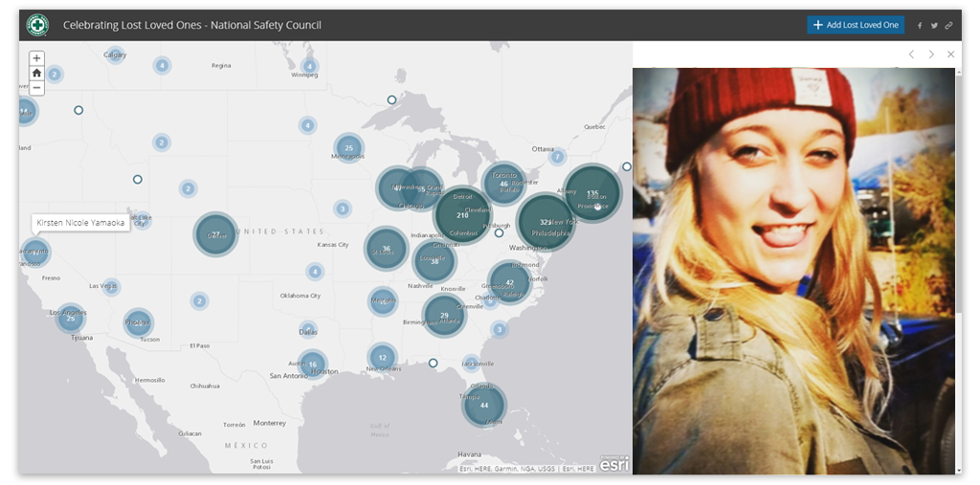The image size is (980, 485).
Task: Open cluster 16 near Houston
Action: coord(313,364)
